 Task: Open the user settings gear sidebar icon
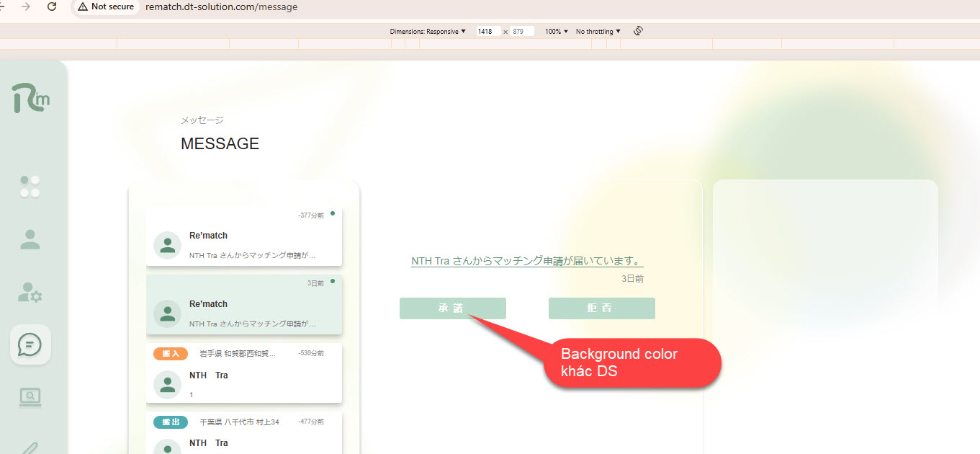tap(30, 292)
